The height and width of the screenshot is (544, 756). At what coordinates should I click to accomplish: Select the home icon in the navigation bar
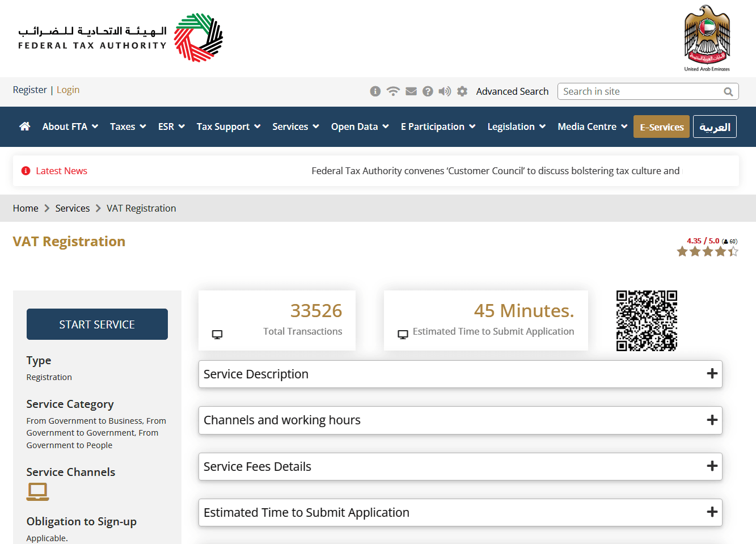point(24,126)
